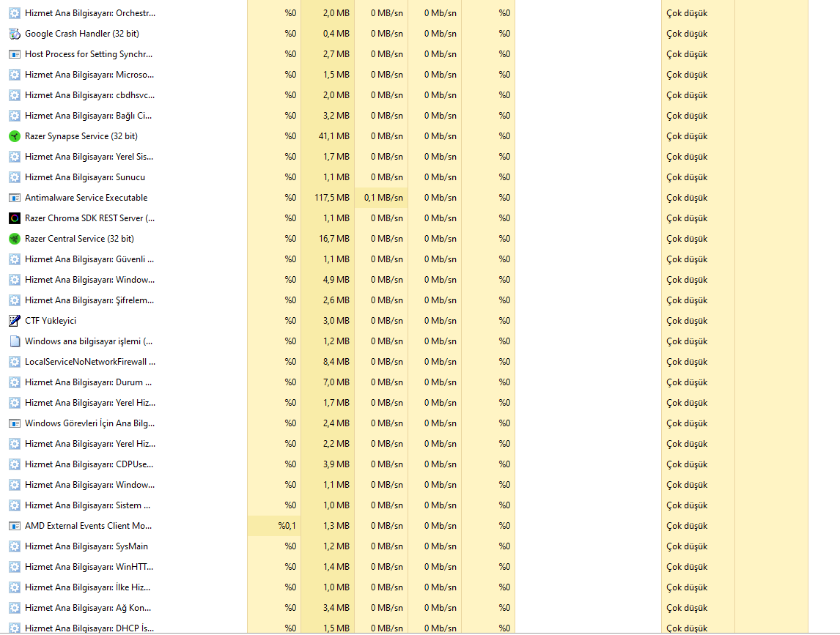Screen dimensions: 840x635
Task: Click the Hizmet Ana Bilgisayarı: Ağ Kon... process name
Action: tap(88, 608)
